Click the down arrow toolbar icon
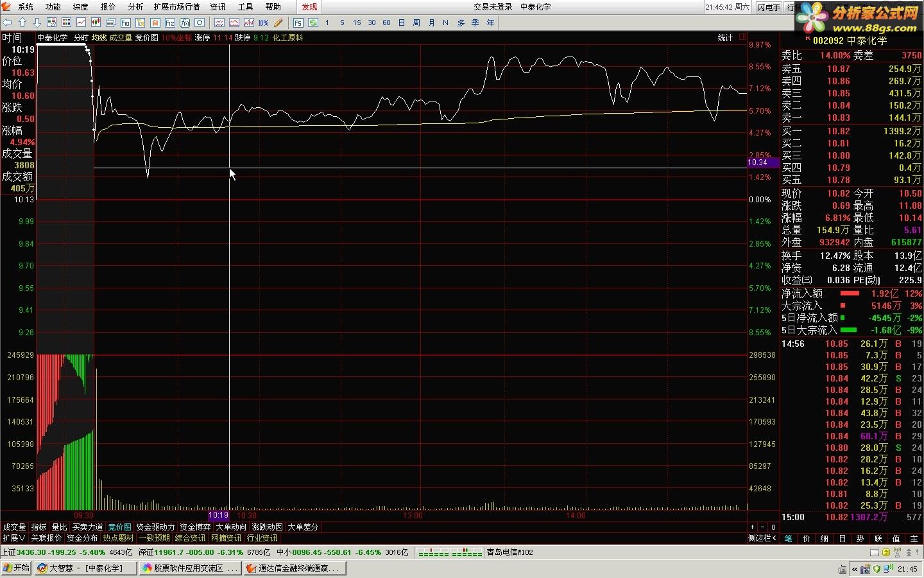 [x=37, y=22]
